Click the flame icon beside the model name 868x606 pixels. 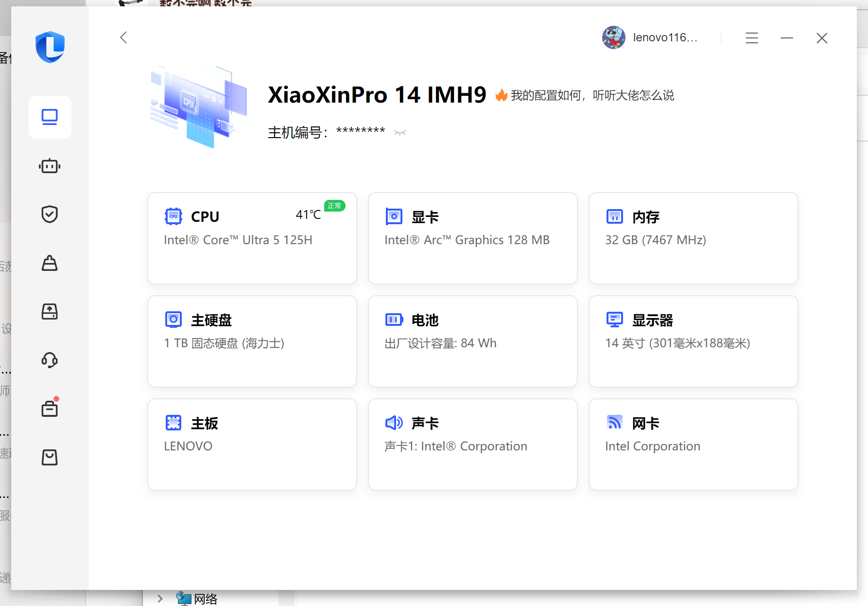[x=501, y=95]
